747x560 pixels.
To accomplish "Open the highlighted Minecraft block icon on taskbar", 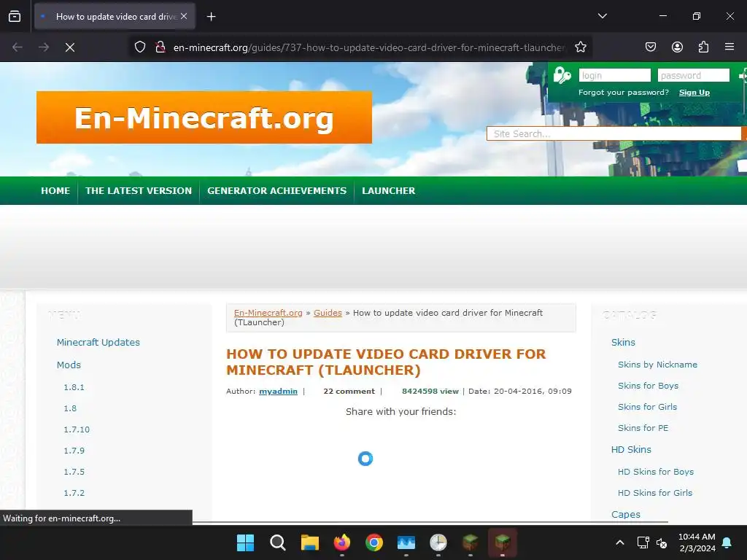I will [503, 542].
